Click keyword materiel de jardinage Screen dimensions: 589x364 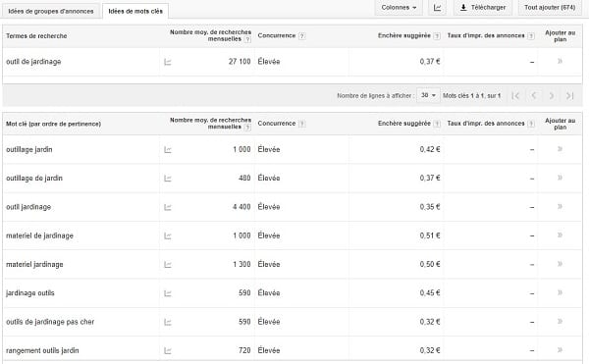click(x=39, y=235)
